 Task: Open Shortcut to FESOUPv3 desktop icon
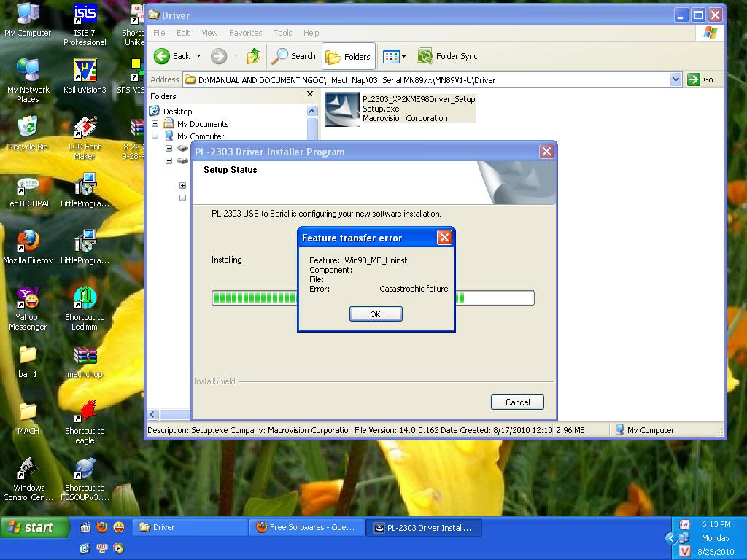point(85,479)
